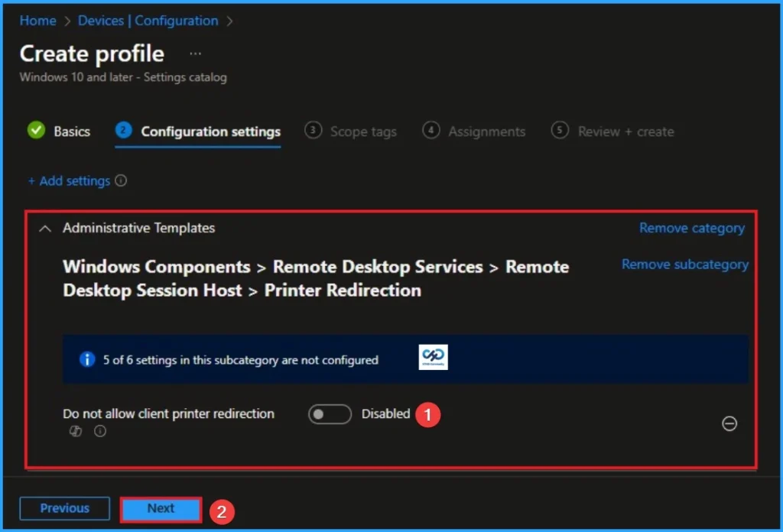Image resolution: width=783 pixels, height=532 pixels.
Task: Open the Assignments step
Action: pyautogui.click(x=486, y=131)
